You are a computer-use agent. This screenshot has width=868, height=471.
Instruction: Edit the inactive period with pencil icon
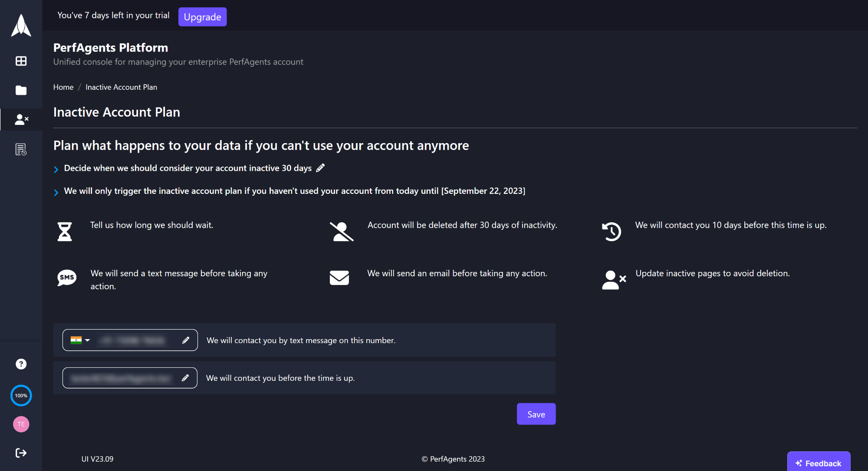coord(320,168)
